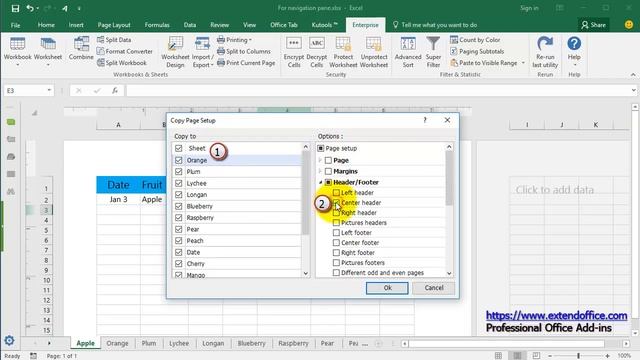This screenshot has height=360, width=640.
Task: Check the Left footer checkbox
Action: coord(336,232)
